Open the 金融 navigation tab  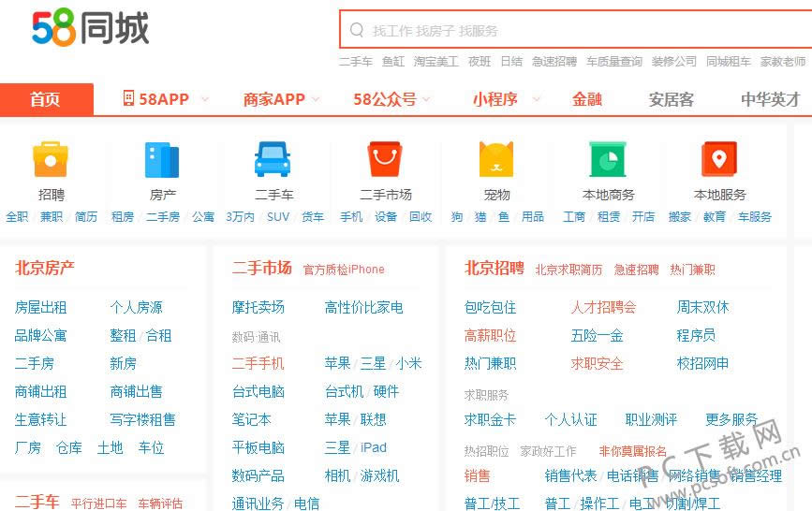coord(587,99)
